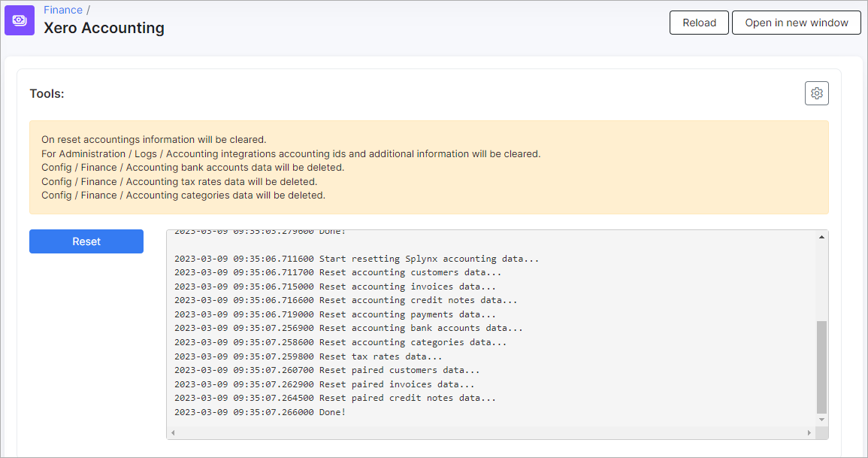Click 'Reset accounting invoices data' log line

(335, 287)
